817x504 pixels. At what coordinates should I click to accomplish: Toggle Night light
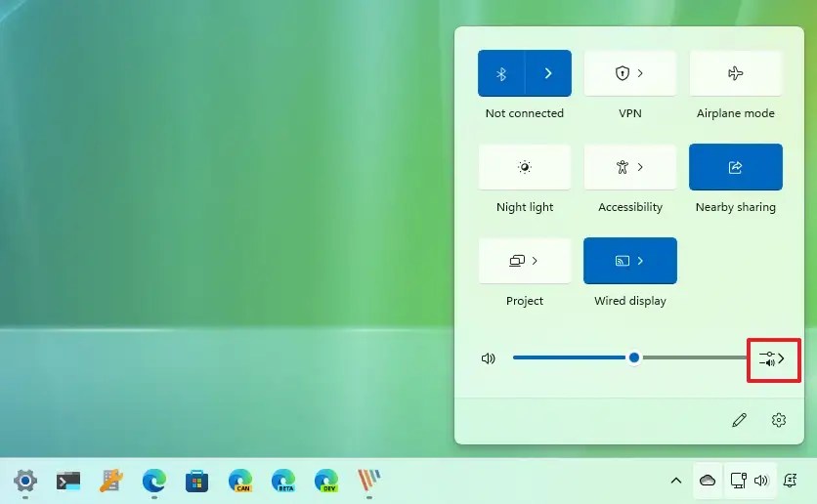click(525, 167)
